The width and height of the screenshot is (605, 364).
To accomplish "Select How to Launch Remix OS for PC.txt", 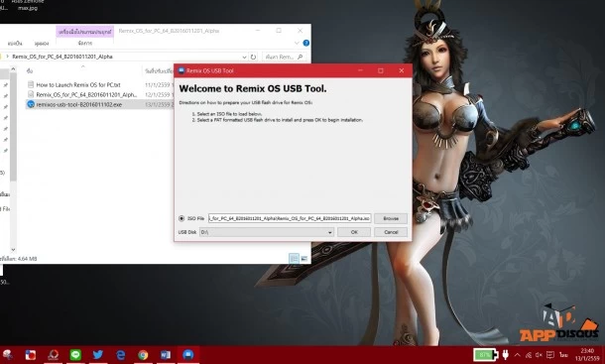I will tap(78, 84).
